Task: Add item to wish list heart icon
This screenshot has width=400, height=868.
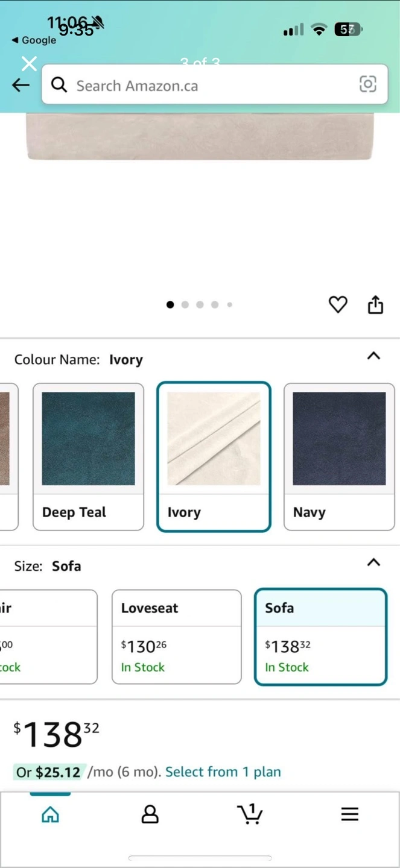Action: [x=338, y=304]
